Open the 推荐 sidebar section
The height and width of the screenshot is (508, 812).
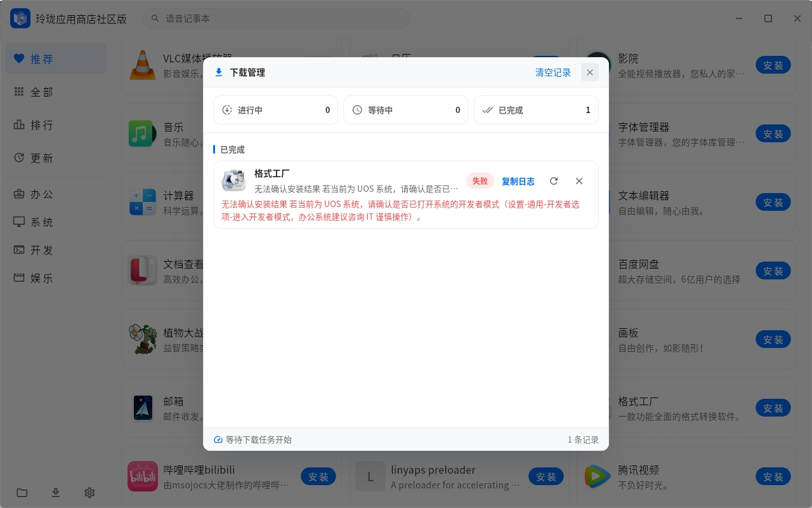(56, 58)
